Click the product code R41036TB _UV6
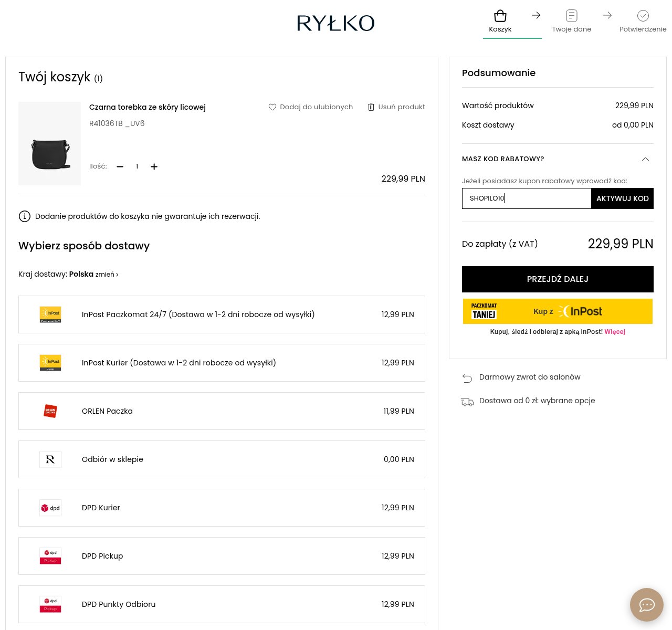Image resolution: width=672 pixels, height=630 pixels. click(x=117, y=123)
